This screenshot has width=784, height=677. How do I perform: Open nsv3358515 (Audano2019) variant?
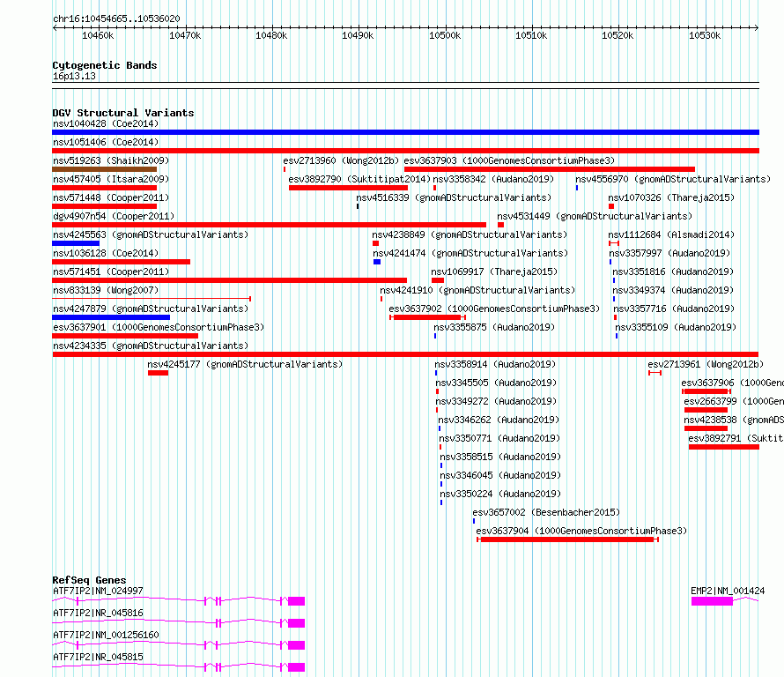500,457
